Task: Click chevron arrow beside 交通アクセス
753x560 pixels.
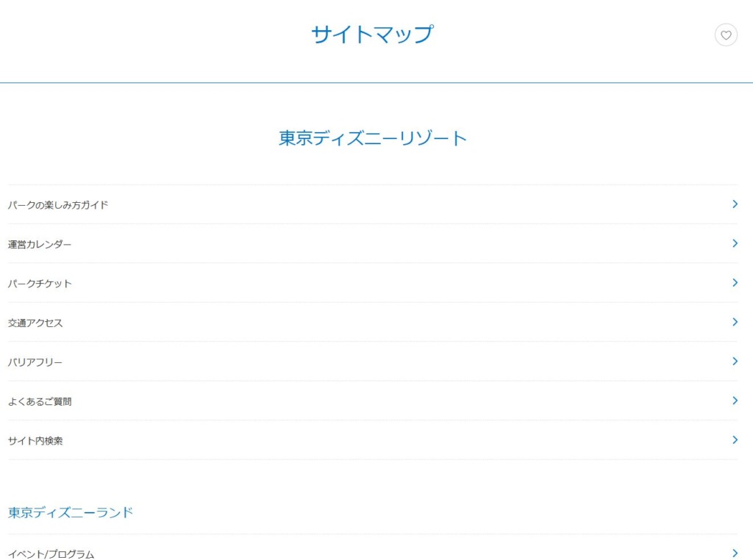Action: point(735,322)
